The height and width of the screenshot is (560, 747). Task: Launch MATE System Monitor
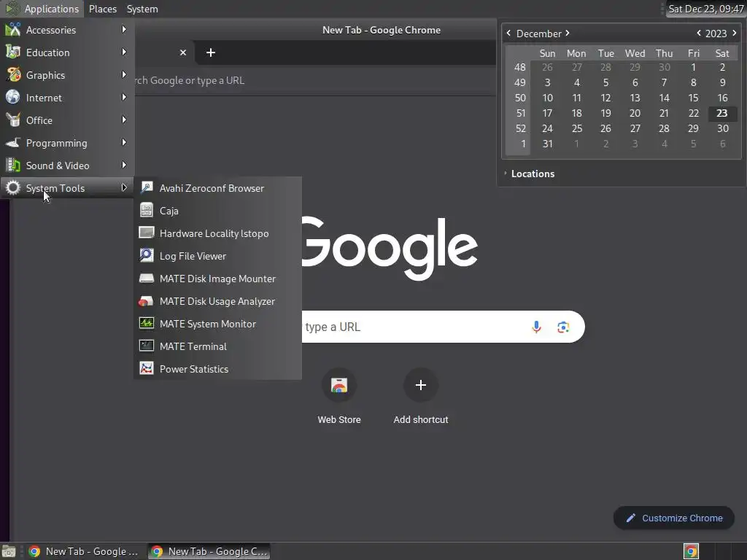pyautogui.click(x=217, y=324)
